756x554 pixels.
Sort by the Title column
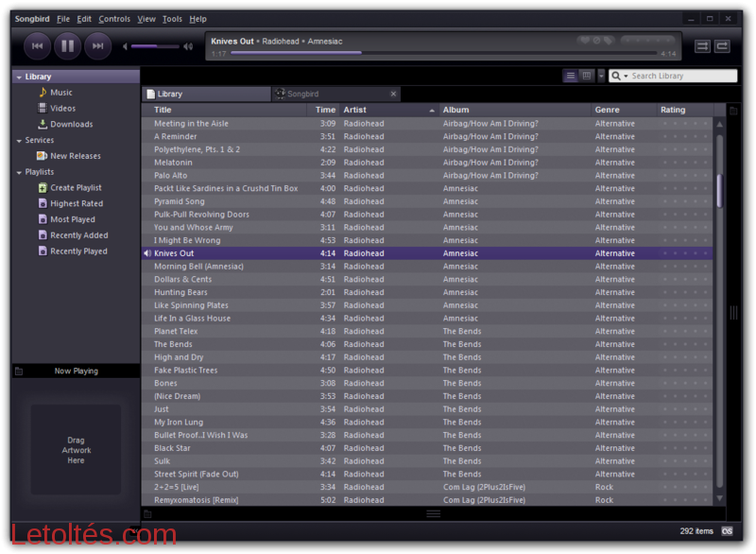225,110
